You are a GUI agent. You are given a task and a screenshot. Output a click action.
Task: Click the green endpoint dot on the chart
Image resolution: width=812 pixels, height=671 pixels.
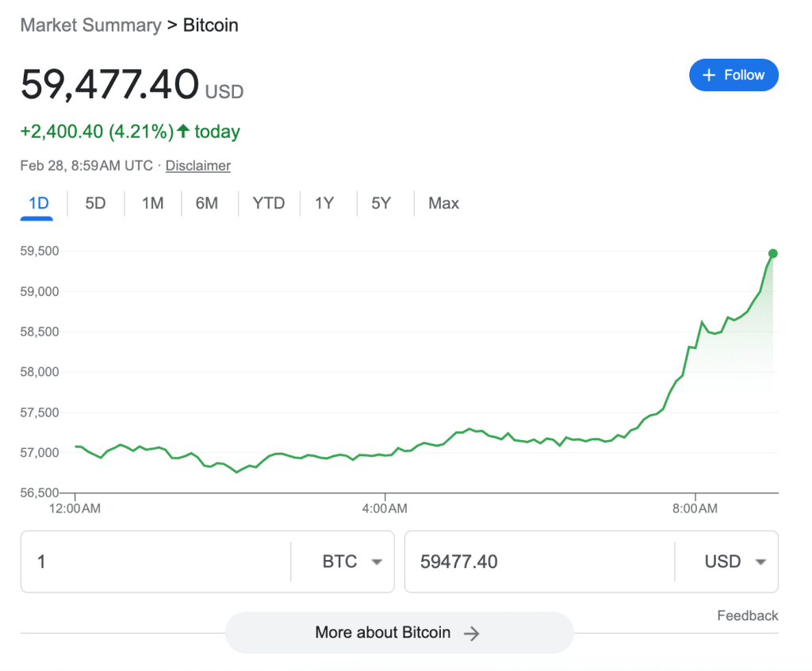(773, 254)
